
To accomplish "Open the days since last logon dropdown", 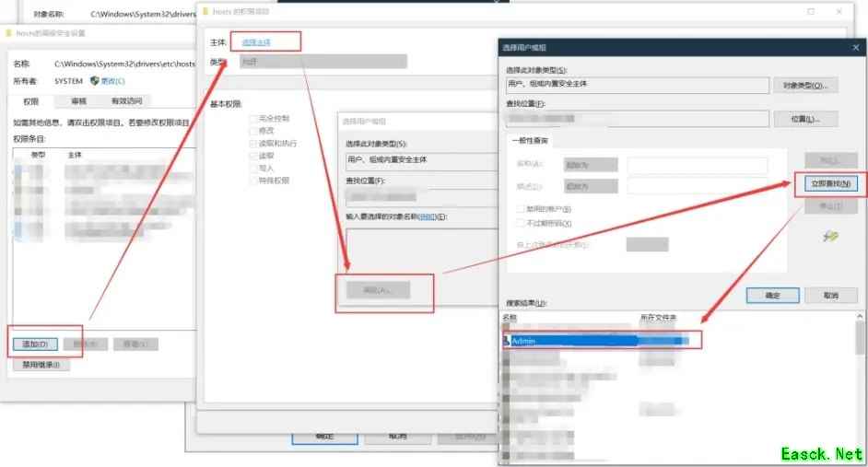I will [647, 244].
